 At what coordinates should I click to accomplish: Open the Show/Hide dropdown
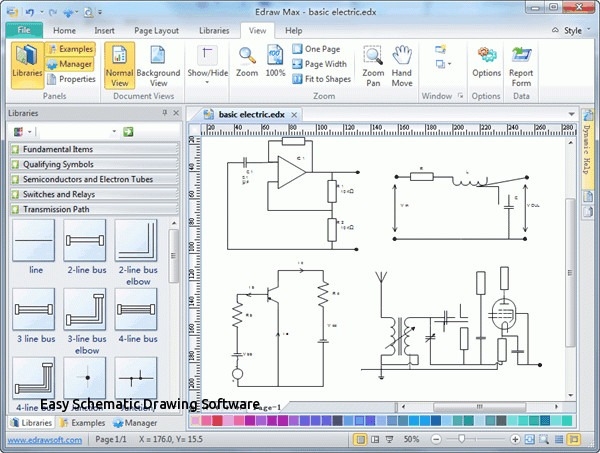pyautogui.click(x=208, y=62)
